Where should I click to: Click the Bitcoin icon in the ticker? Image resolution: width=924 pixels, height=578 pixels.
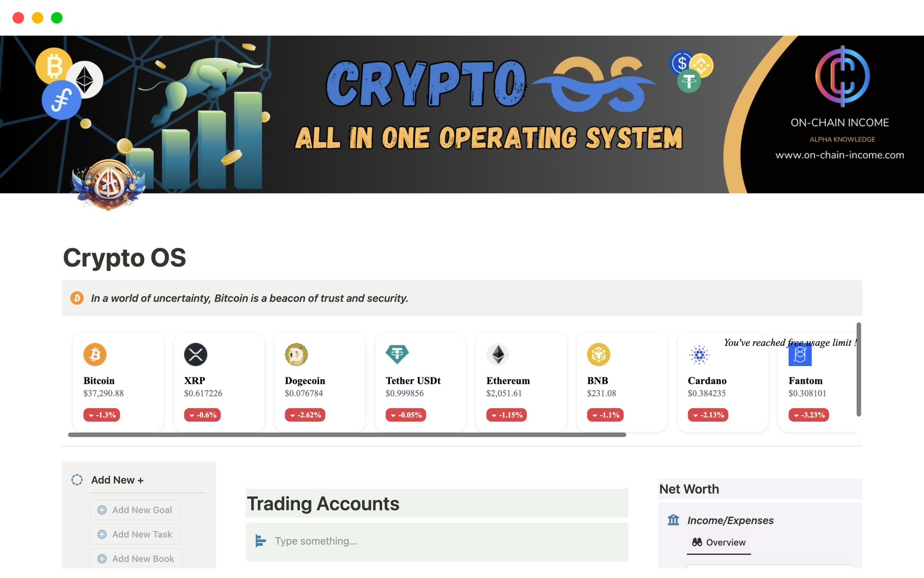click(95, 354)
